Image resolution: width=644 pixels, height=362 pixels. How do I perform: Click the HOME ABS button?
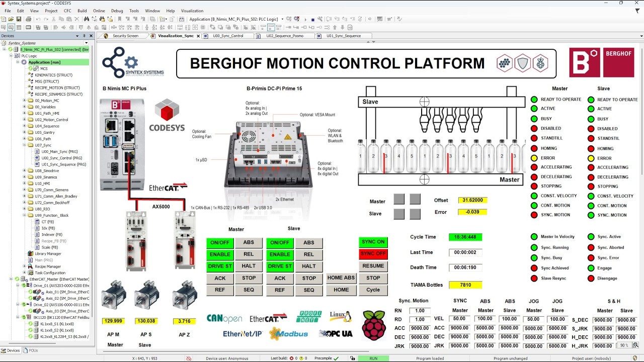(x=341, y=278)
